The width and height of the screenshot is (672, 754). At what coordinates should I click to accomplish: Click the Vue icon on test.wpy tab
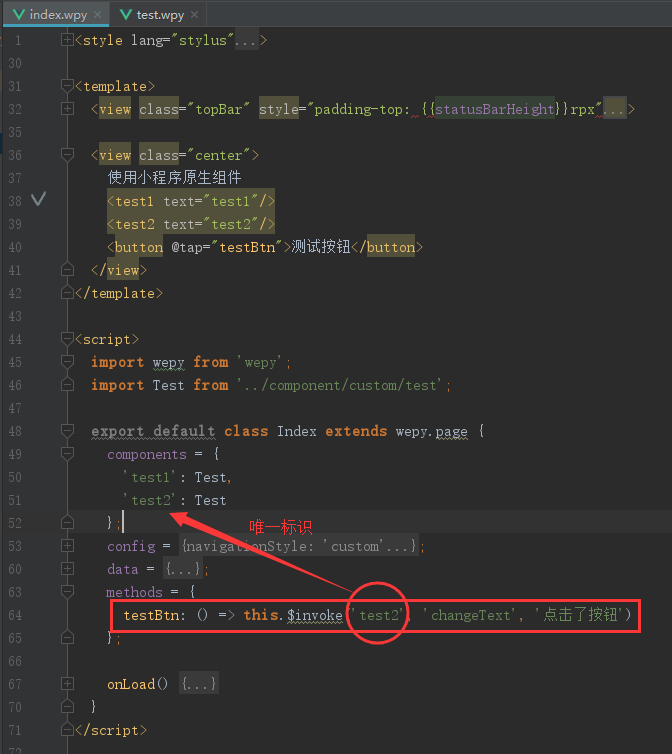coord(126,14)
